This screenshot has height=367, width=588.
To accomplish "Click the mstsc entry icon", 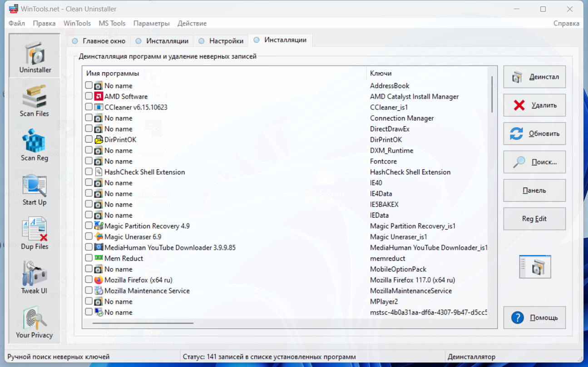I will coord(99,312).
